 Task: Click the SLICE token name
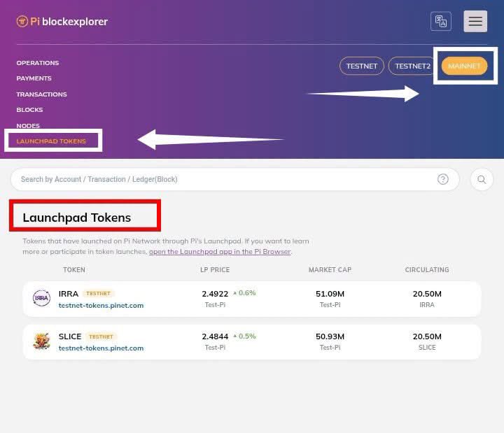pyautogui.click(x=70, y=336)
